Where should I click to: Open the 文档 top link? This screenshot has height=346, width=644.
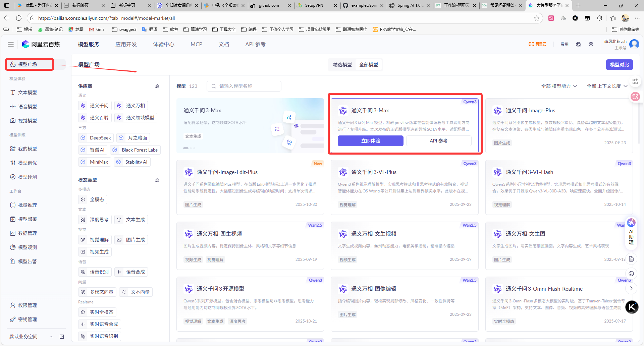pos(224,44)
